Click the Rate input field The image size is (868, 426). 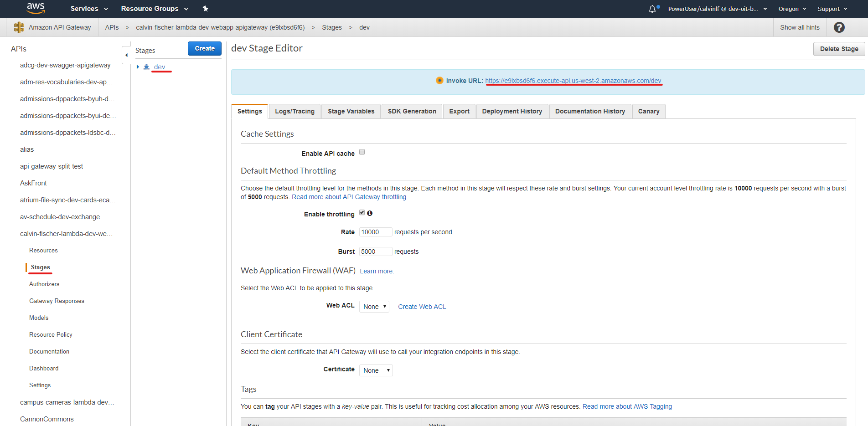[x=376, y=232]
